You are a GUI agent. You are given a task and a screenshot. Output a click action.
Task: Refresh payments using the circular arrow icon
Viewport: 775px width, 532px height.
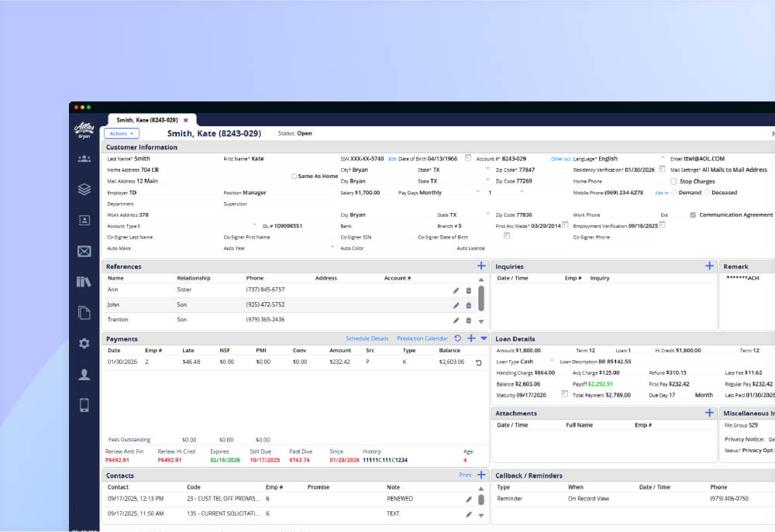coord(458,338)
